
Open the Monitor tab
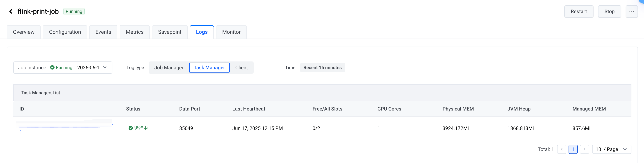click(x=231, y=32)
